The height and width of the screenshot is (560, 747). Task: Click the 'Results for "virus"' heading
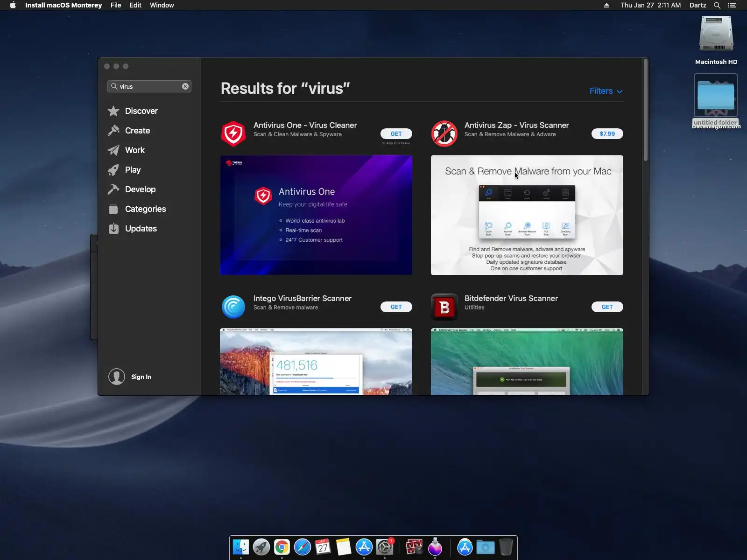pos(285,88)
